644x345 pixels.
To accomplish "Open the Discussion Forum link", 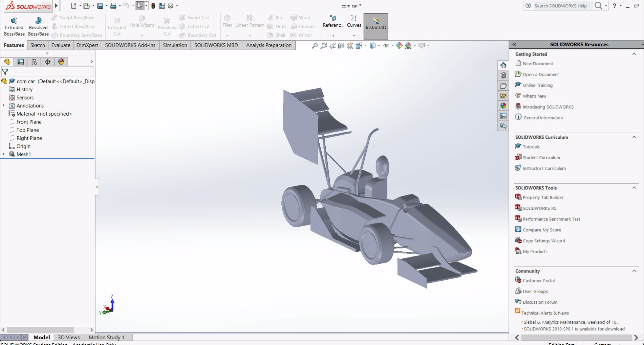I will coord(540,302).
